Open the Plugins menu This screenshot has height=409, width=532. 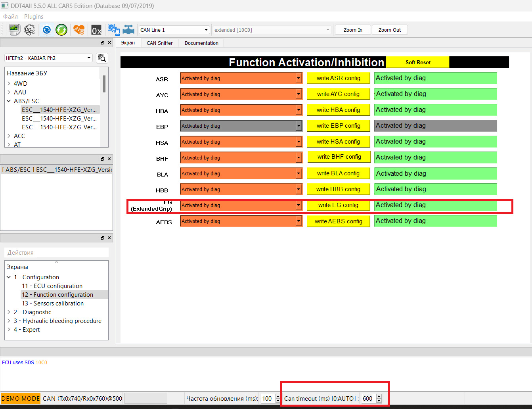pyautogui.click(x=34, y=17)
